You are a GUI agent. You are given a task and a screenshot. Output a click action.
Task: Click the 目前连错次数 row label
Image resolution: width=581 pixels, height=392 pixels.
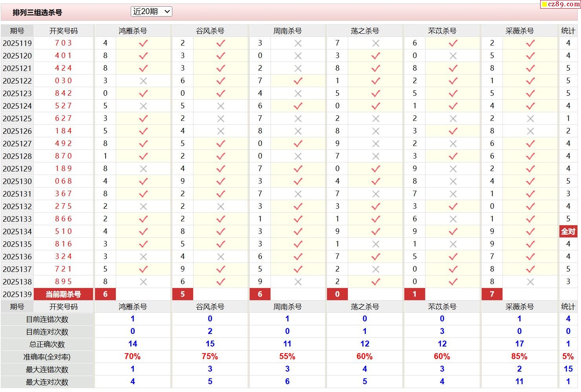click(x=47, y=319)
